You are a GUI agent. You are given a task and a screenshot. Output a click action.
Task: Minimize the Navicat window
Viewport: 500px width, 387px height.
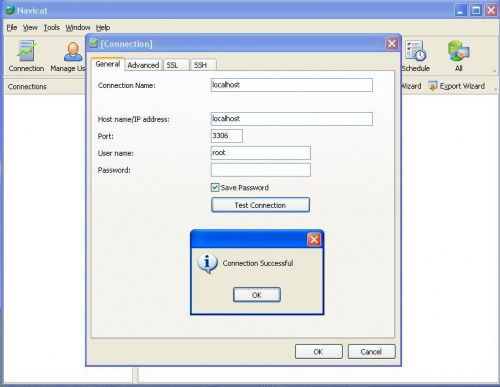pyautogui.click(x=461, y=10)
